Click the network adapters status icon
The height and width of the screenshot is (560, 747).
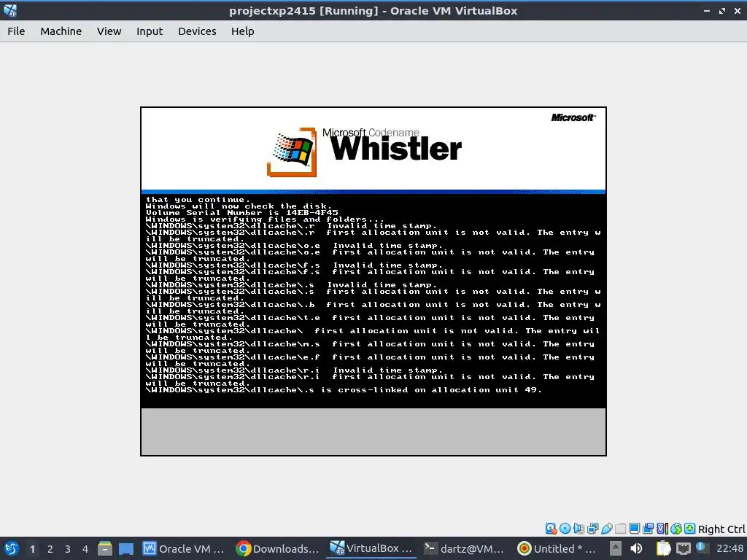coord(592,529)
